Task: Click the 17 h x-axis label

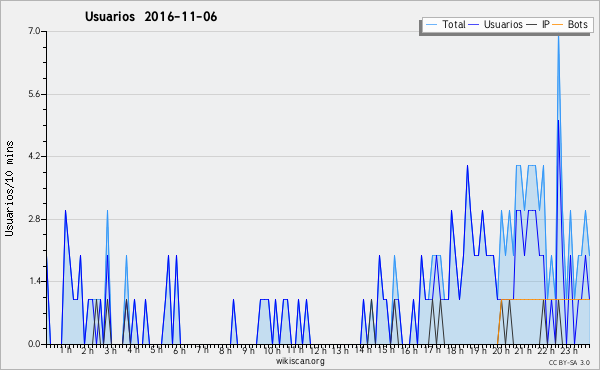Action: click(x=432, y=350)
